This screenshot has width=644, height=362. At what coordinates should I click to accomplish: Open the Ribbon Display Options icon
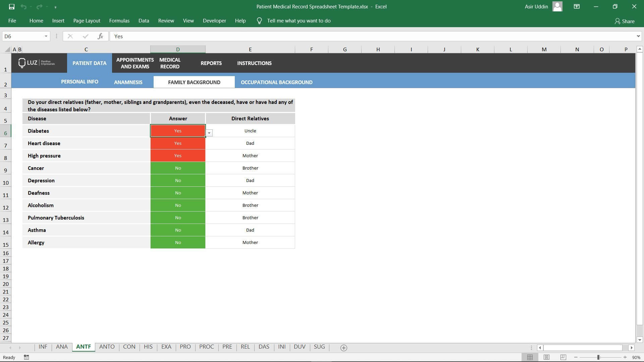pos(577,6)
